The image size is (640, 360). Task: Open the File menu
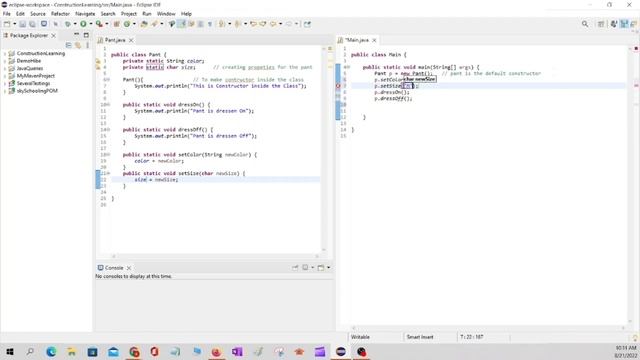[7, 14]
